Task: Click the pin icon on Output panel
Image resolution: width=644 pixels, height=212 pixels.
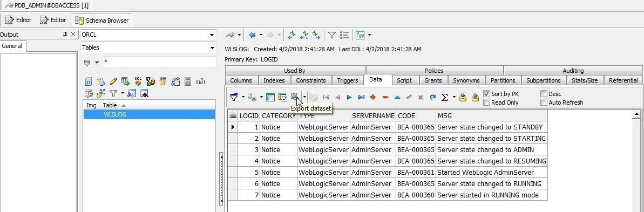Action: [x=65, y=35]
